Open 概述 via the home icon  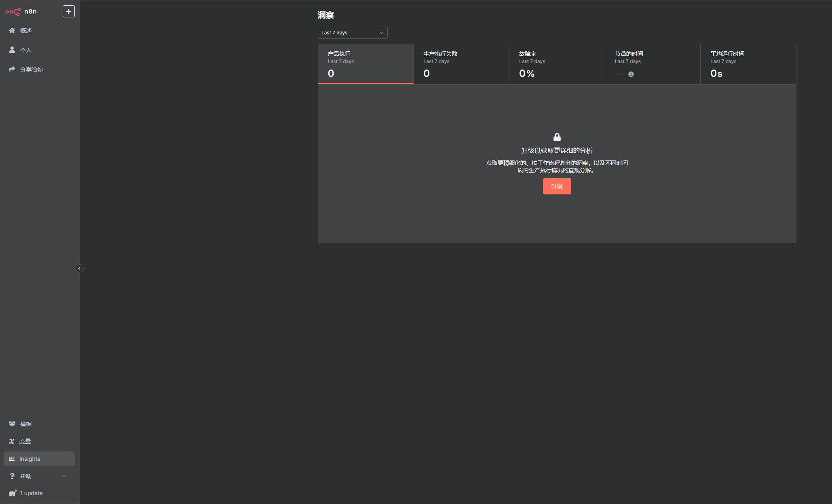coord(12,31)
